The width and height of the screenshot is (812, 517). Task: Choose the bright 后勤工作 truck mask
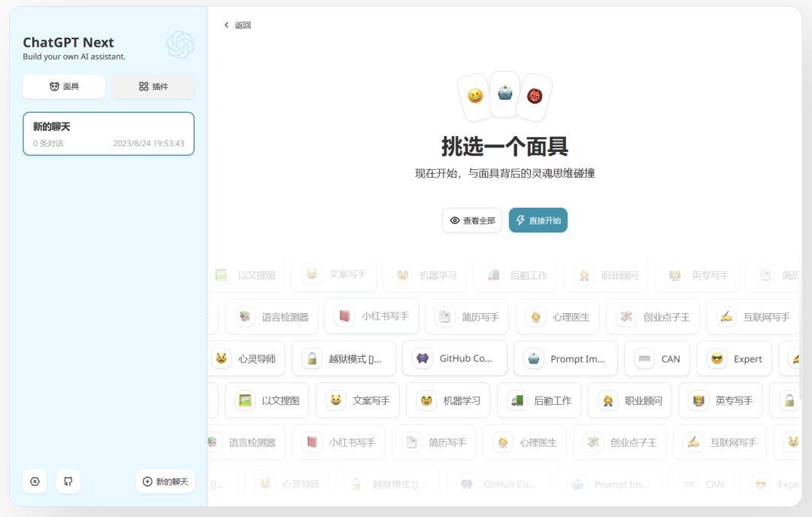coord(539,400)
